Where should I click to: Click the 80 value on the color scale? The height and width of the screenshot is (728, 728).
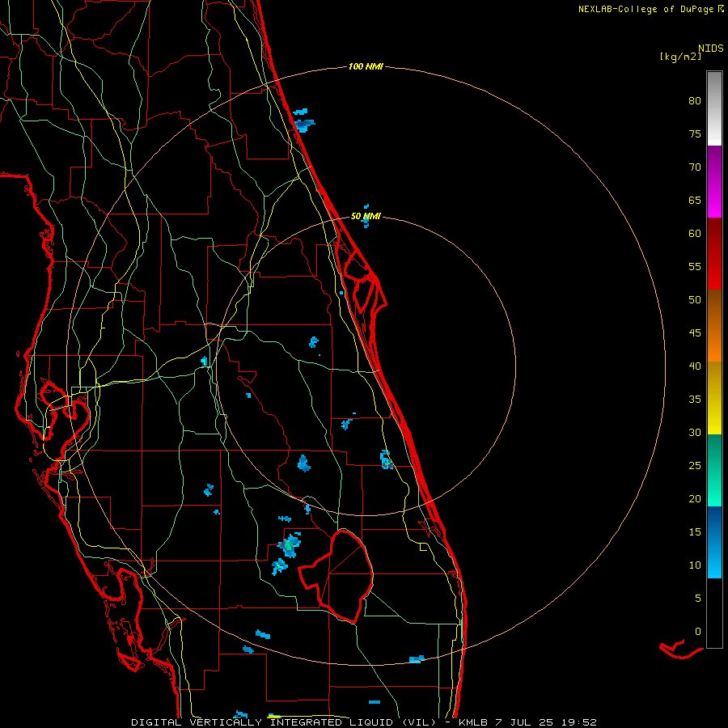coord(695,101)
